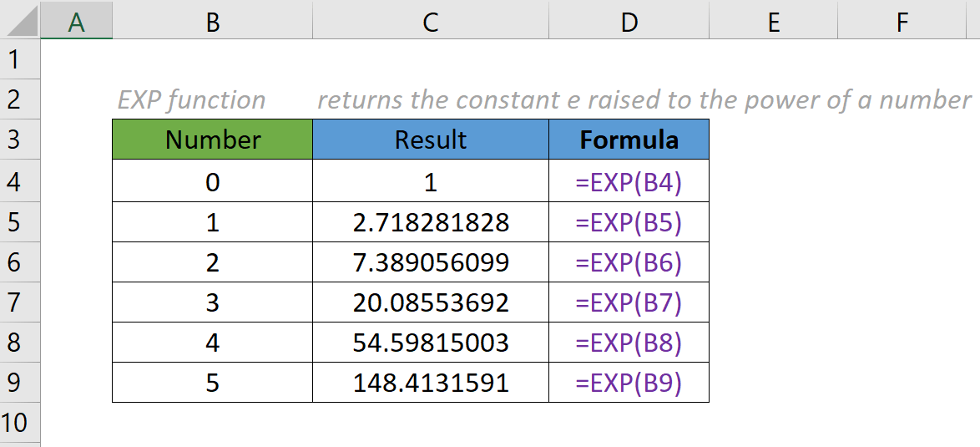
Task: Select the result cell showing 7.389056099
Action: pyautogui.click(x=430, y=262)
